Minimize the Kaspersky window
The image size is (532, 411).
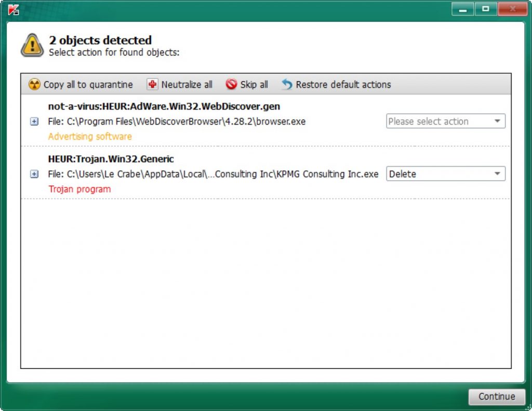pyautogui.click(x=463, y=9)
